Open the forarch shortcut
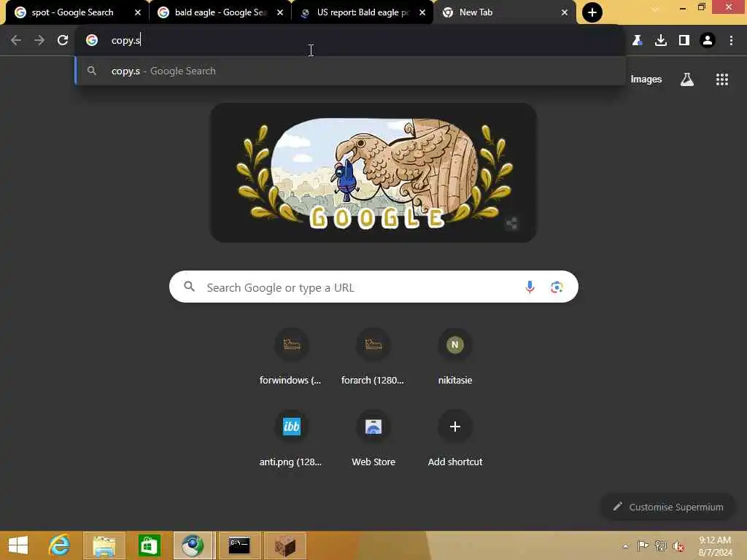The image size is (747, 560). (373, 357)
